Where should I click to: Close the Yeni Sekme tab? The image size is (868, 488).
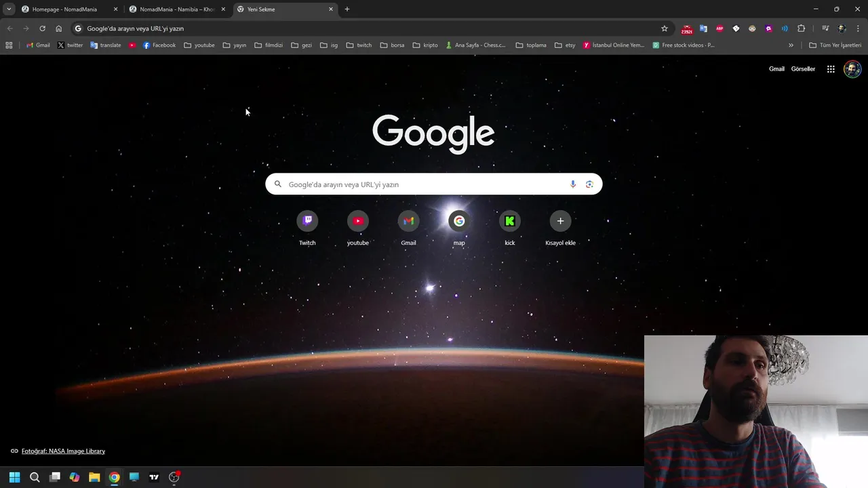(331, 9)
